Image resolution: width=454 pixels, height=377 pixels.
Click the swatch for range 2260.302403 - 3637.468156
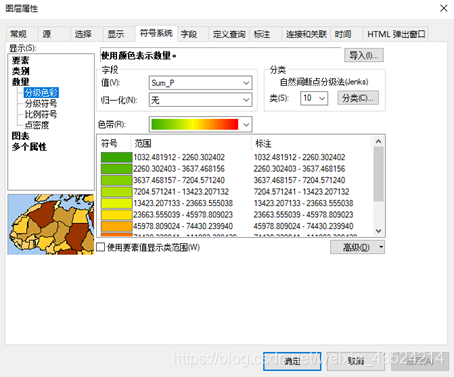(116, 169)
